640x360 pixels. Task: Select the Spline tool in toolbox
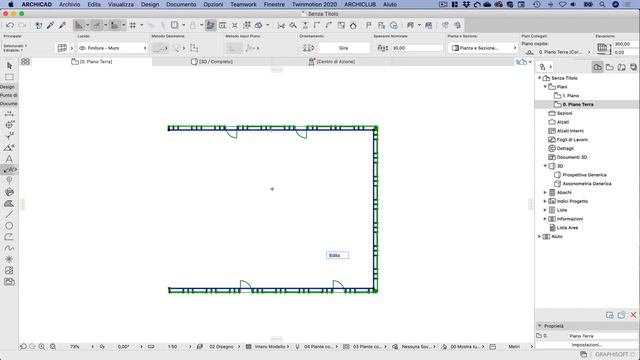9,248
